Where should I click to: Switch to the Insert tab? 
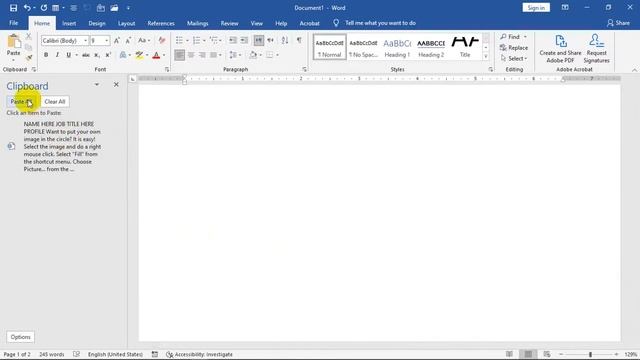click(x=69, y=23)
